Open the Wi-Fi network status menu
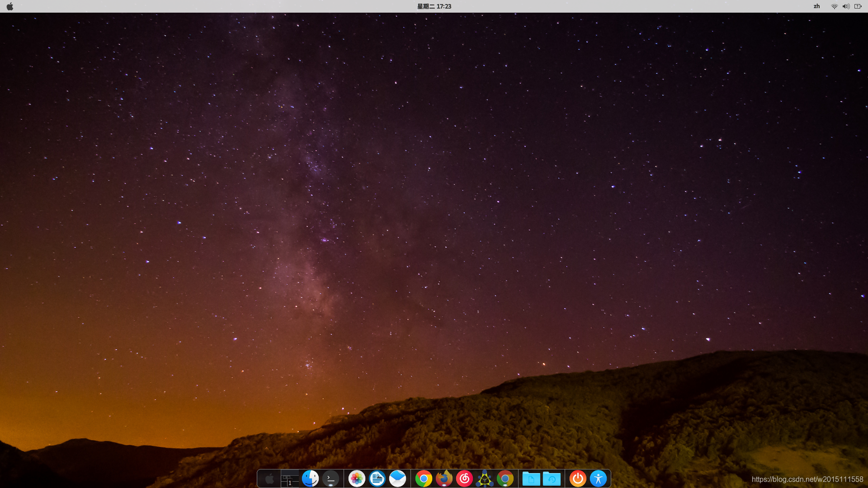Screen dimensions: 868x488 coord(834,6)
